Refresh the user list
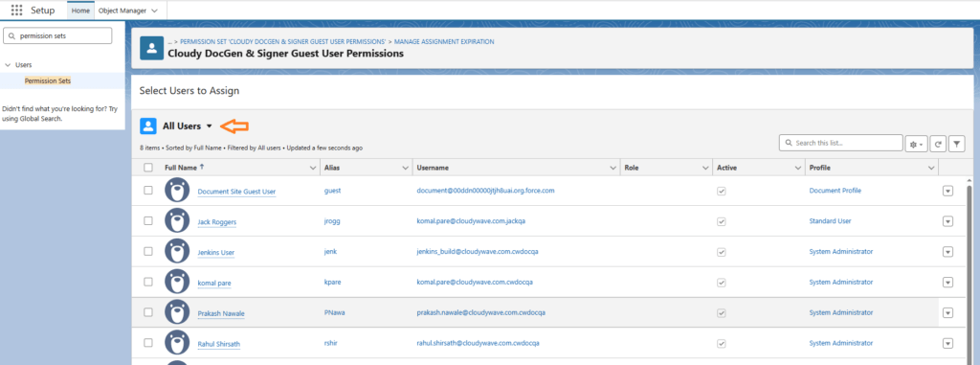This screenshot has width=980, height=365. [x=938, y=144]
